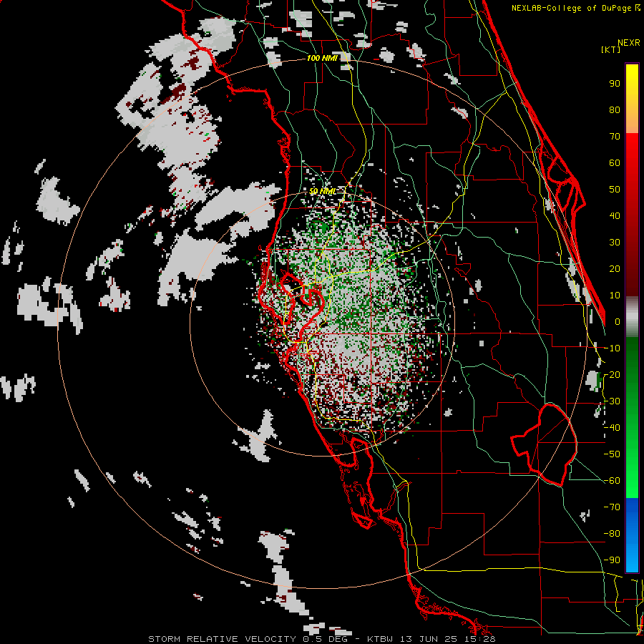
Task: Click the "[KT]" units label above the color scale
Action: click(610, 49)
